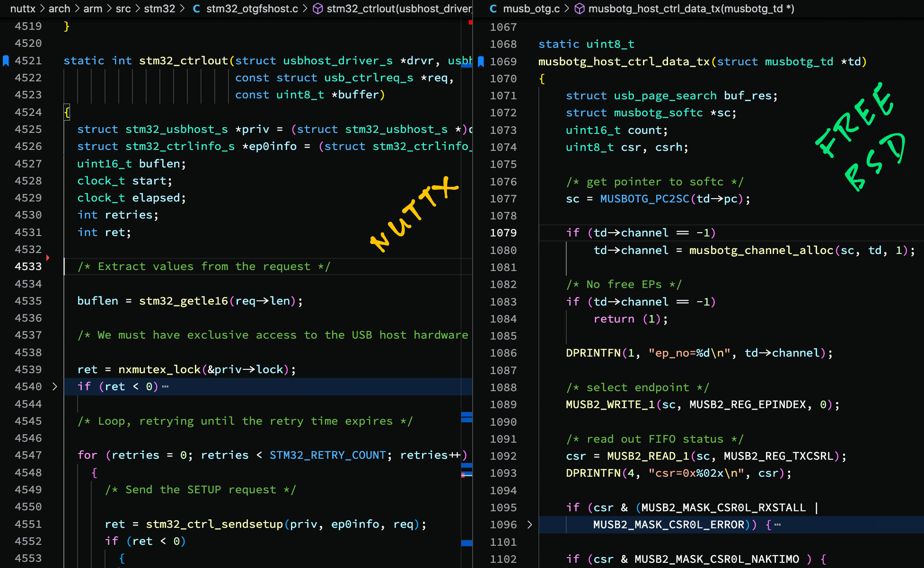Click the bookmark icon at line 4521

[6, 61]
